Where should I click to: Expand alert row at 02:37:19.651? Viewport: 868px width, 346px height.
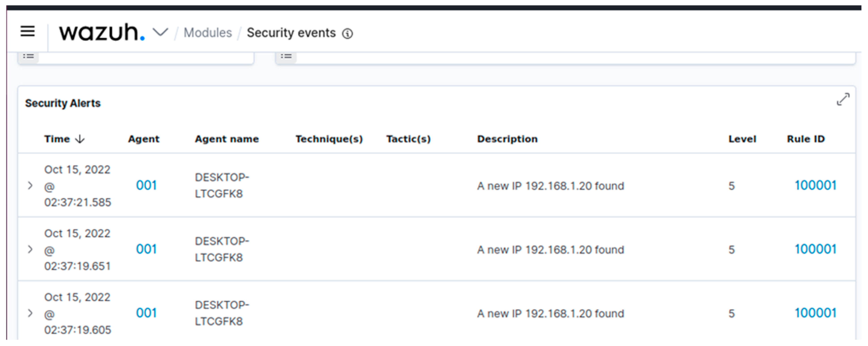click(30, 249)
